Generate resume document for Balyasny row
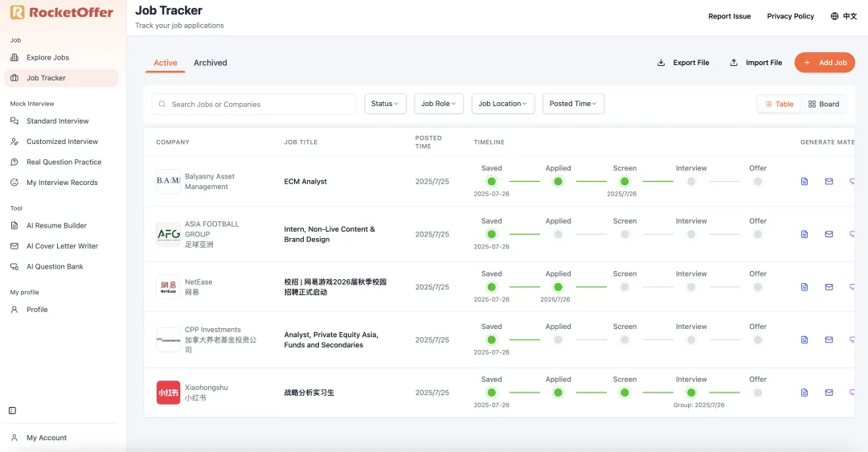 coord(805,181)
